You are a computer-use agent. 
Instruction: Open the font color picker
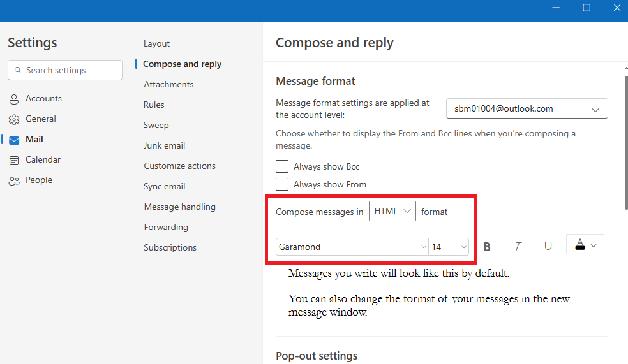coord(585,244)
